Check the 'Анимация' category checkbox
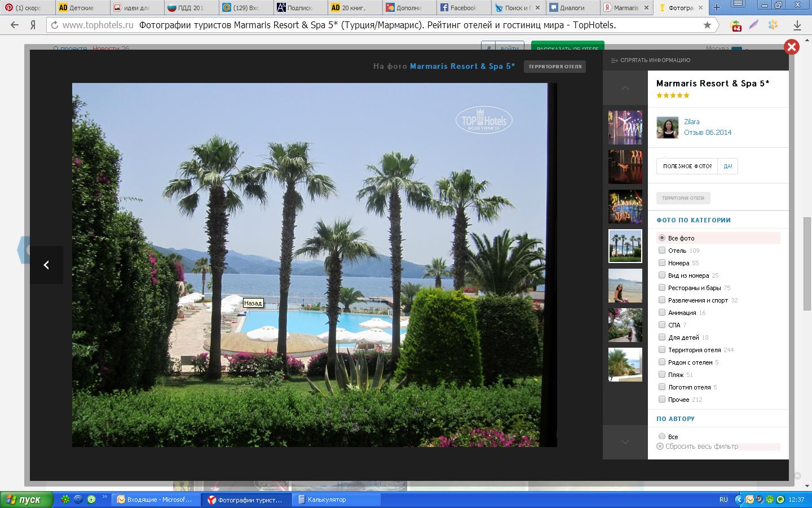Screen dimensions: 812x508 [x=662, y=312]
